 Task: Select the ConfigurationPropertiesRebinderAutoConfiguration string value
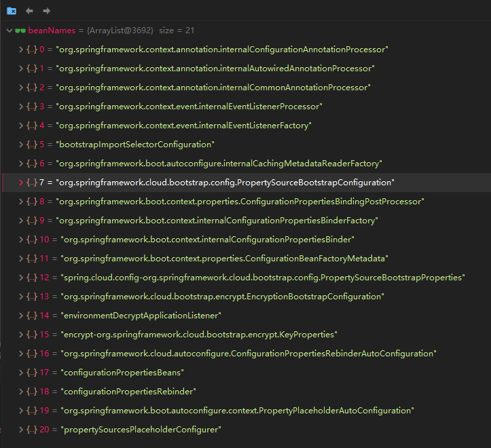pyautogui.click(x=249, y=354)
